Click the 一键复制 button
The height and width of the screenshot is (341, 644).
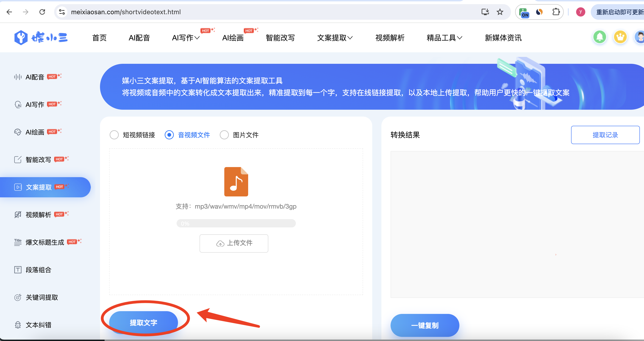pos(425,325)
